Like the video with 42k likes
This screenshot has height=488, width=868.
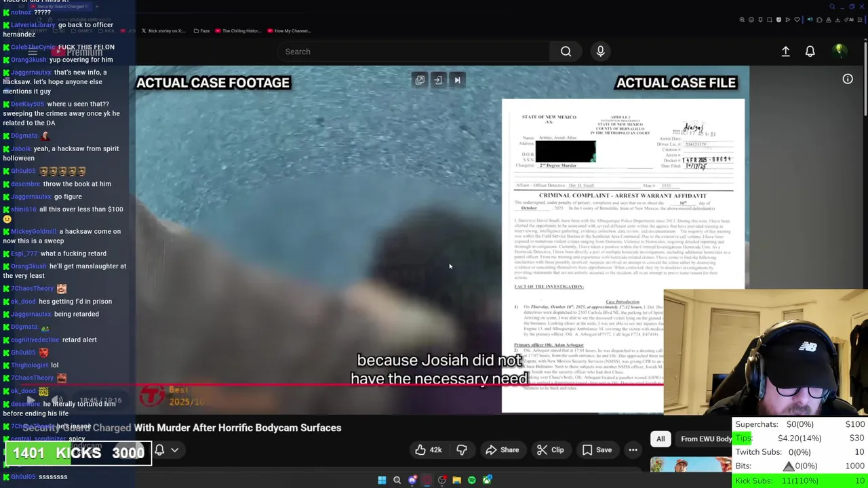click(x=429, y=450)
